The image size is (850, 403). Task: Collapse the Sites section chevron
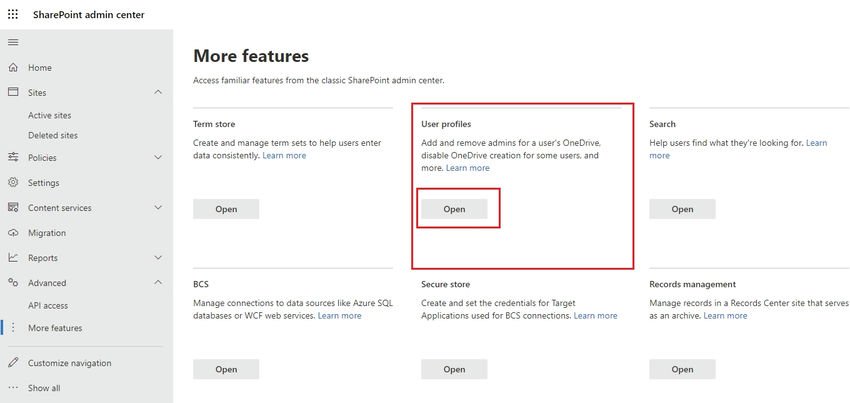158,93
